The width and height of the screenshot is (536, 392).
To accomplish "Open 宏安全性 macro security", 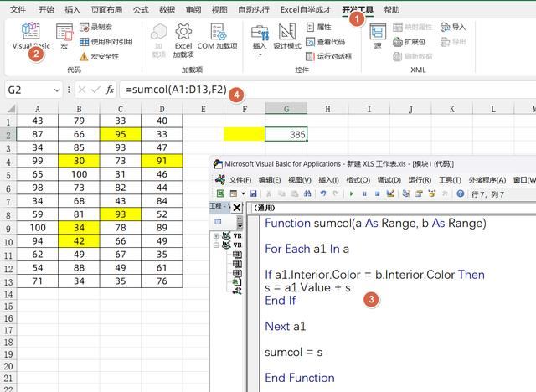I will click(99, 56).
